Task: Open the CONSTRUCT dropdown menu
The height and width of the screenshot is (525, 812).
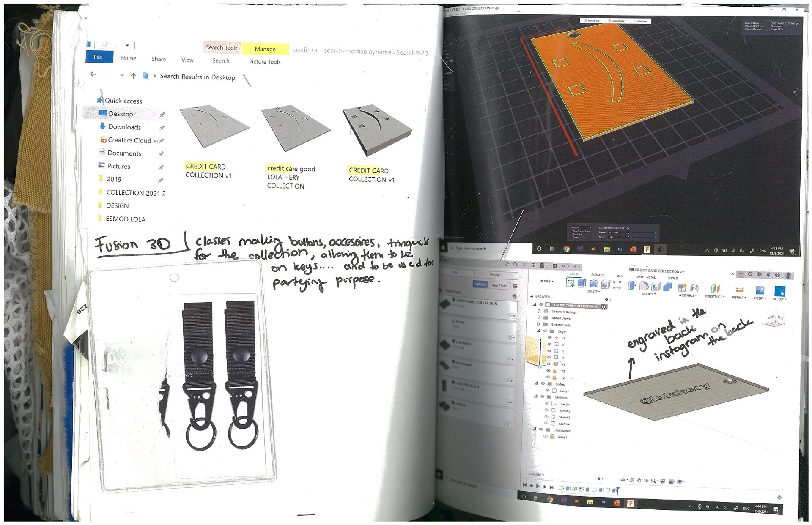Action: tap(715, 297)
